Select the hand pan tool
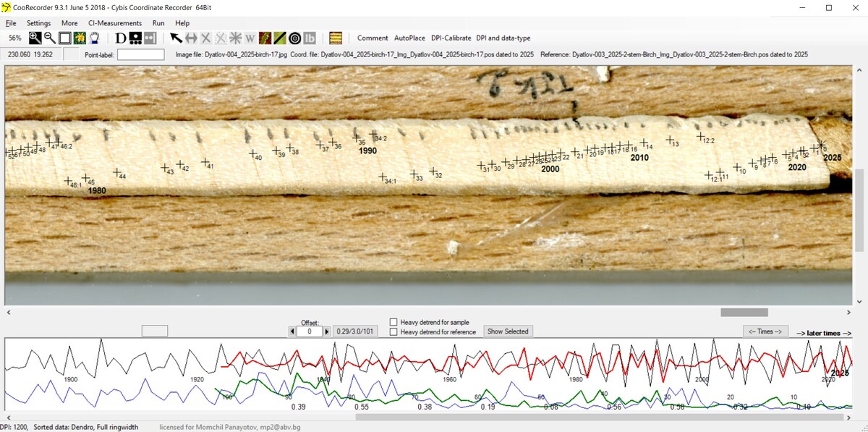The height and width of the screenshot is (432, 868). [x=94, y=38]
